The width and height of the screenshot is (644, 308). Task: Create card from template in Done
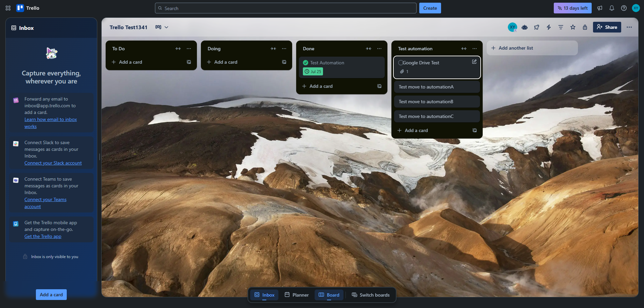(379, 86)
